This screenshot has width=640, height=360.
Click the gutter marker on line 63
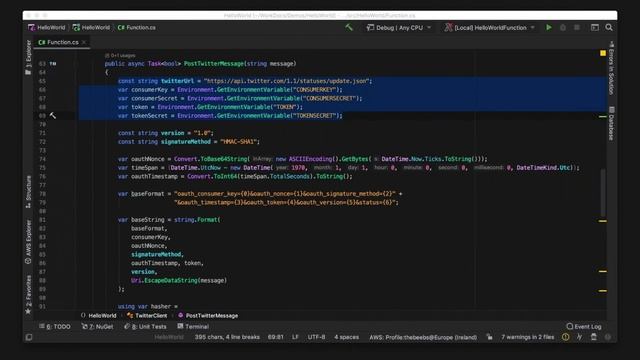coord(53,64)
